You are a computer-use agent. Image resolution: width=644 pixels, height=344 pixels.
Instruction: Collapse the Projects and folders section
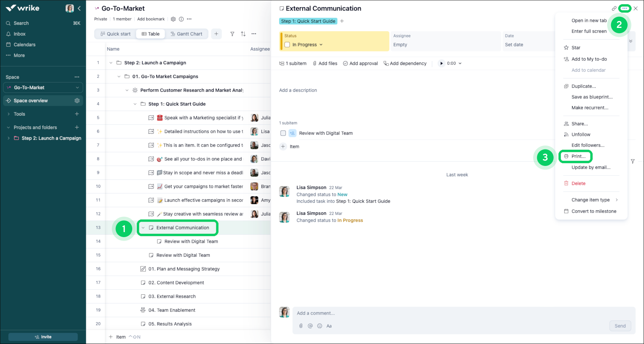tap(9, 127)
